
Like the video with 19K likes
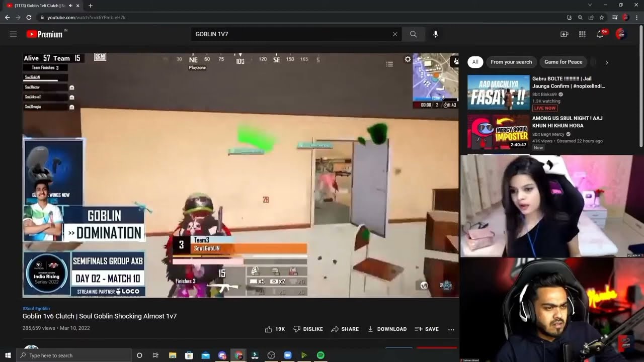(x=275, y=329)
